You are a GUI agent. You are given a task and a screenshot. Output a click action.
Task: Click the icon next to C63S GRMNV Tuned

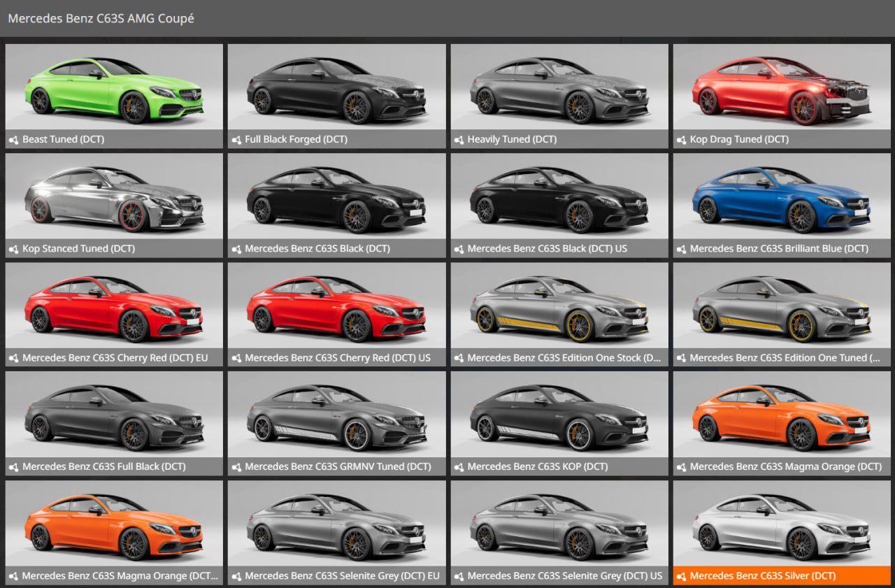(236, 467)
